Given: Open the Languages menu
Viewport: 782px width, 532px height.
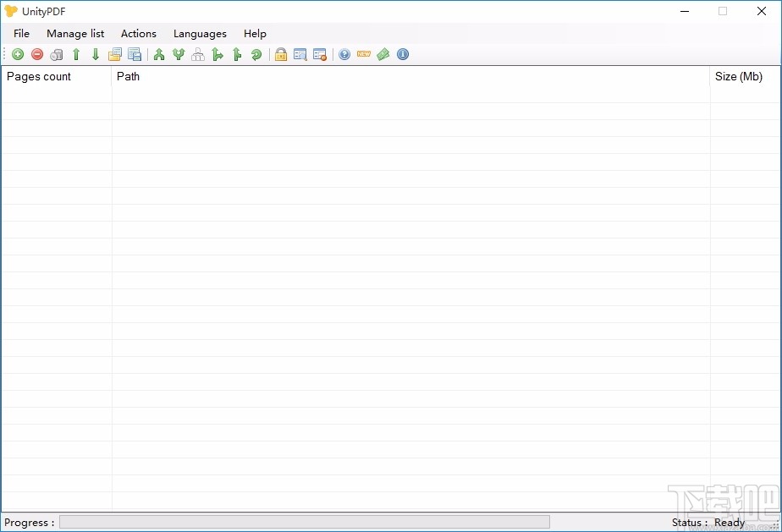Looking at the screenshot, I should [199, 34].
